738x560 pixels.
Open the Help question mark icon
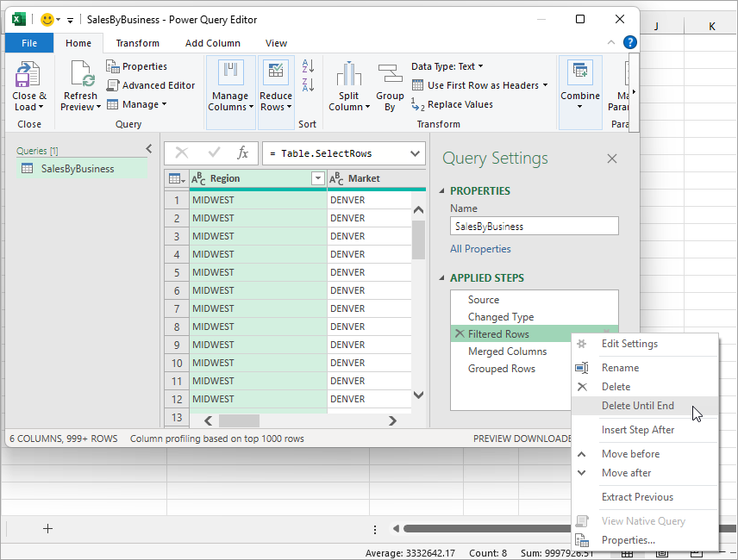tap(629, 42)
